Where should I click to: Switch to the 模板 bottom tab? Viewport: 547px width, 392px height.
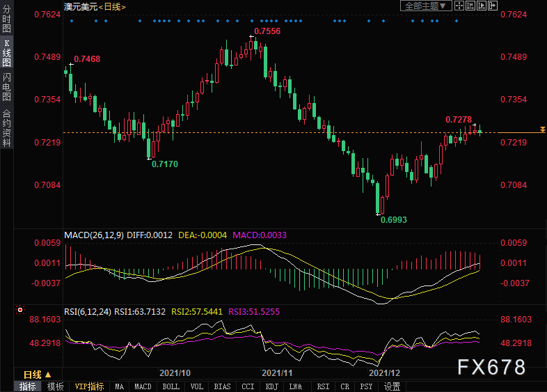coord(56,386)
